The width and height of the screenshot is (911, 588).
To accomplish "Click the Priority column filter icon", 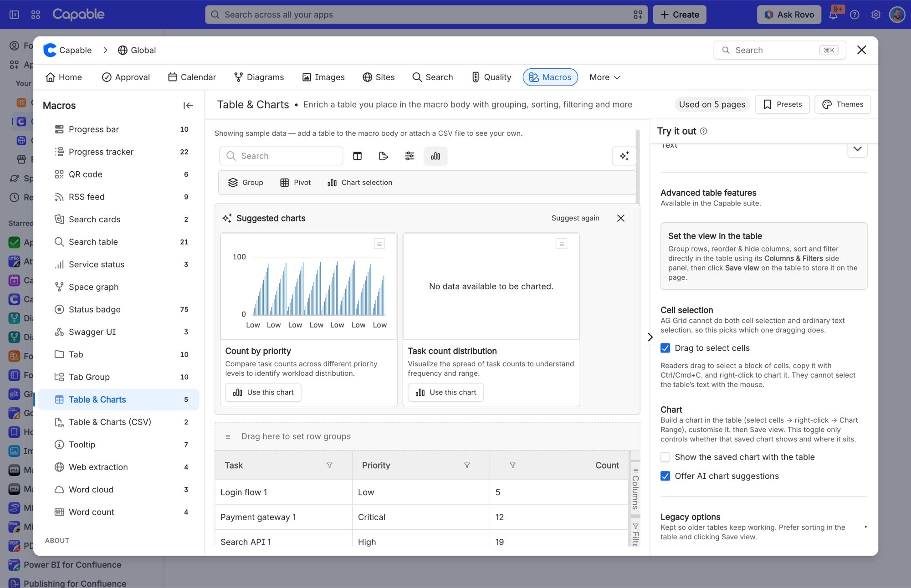I will coord(467,465).
